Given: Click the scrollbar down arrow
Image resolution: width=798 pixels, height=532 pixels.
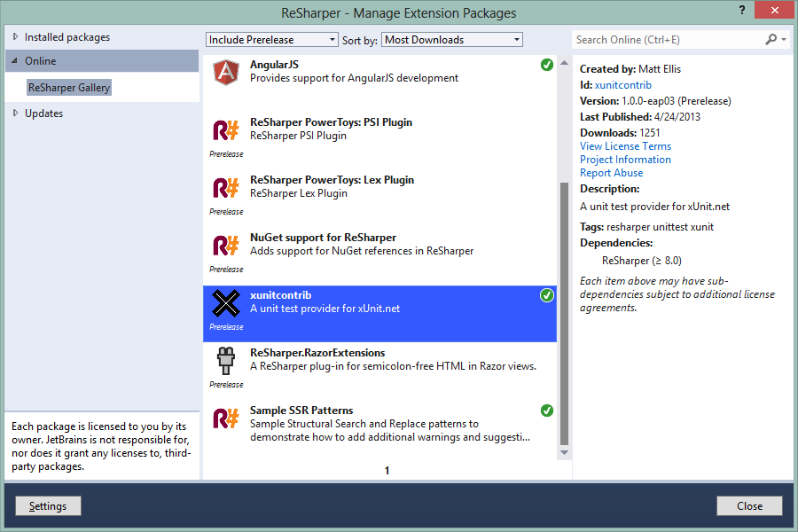Looking at the screenshot, I should (x=565, y=452).
